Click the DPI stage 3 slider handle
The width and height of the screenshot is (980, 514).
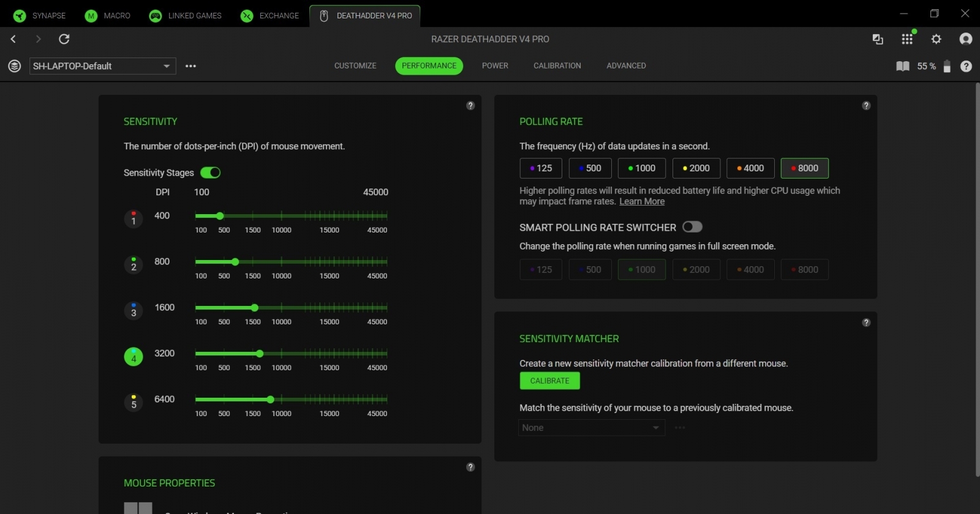[x=255, y=308]
